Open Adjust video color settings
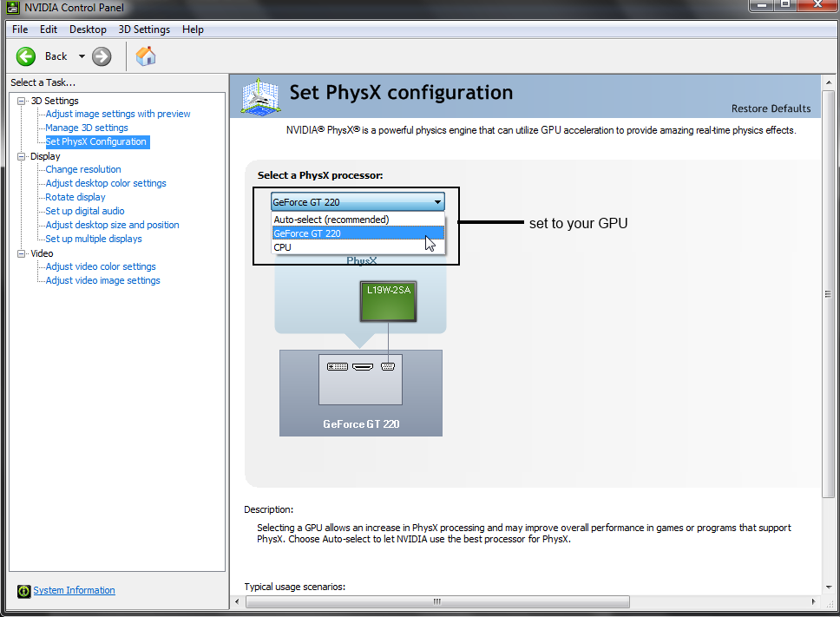The height and width of the screenshot is (617, 840). pyautogui.click(x=101, y=266)
